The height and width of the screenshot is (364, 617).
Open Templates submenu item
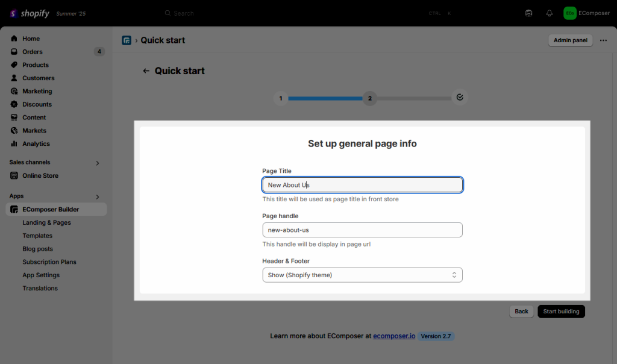pos(37,236)
